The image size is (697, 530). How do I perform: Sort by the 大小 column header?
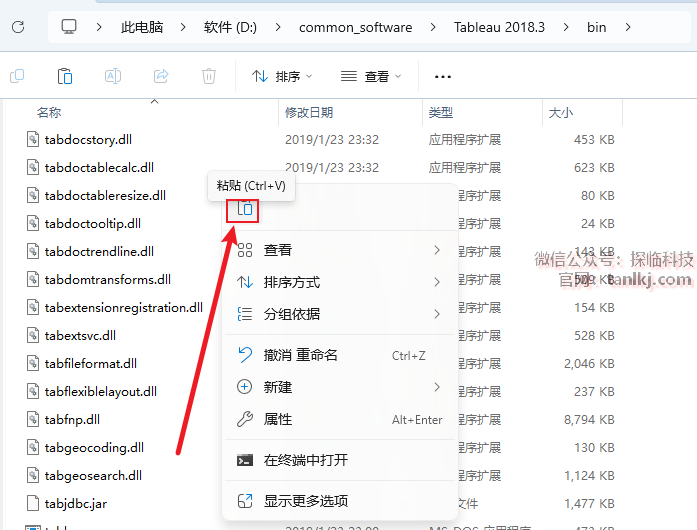[x=561, y=112]
